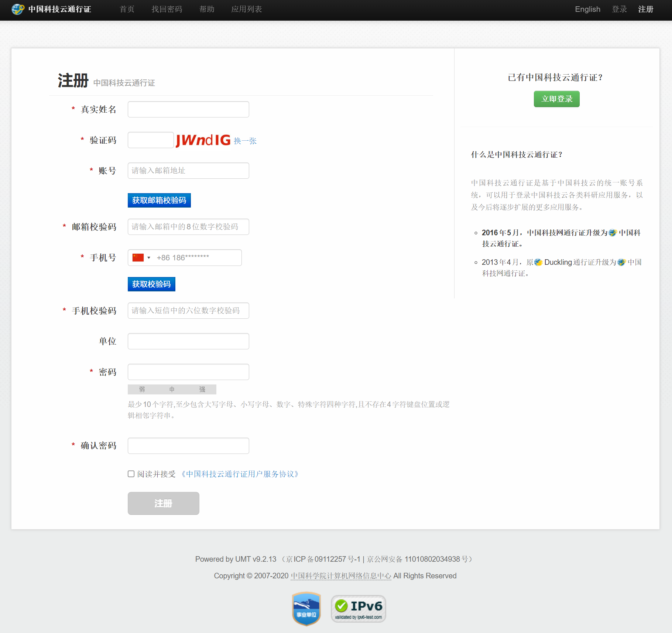Click the Duckling passport logo icon
The image size is (672, 633).
coord(538,262)
